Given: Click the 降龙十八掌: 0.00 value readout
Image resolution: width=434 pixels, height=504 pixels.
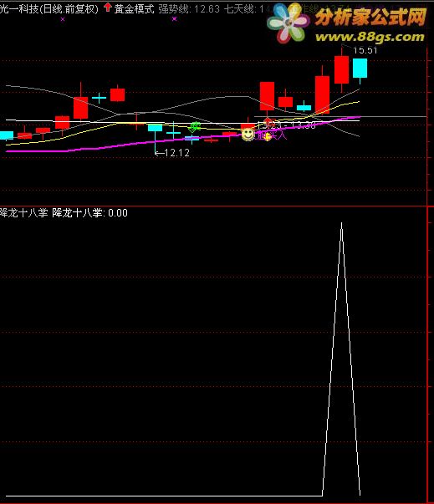Looking at the screenshot, I should click(x=90, y=213).
